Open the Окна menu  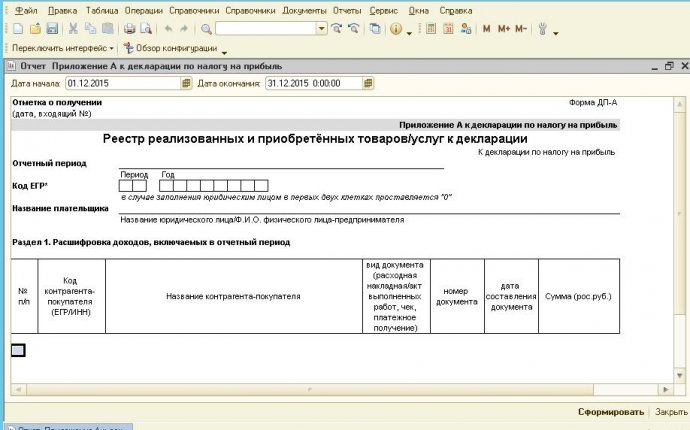(x=418, y=11)
